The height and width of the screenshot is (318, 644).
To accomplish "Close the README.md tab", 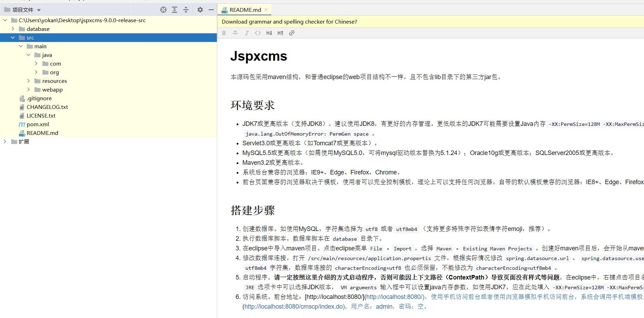I will tap(266, 10).
